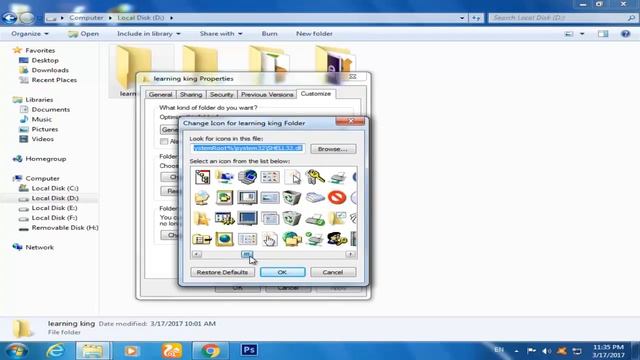Open the Previous Versions tab
The image size is (640, 360).
click(267, 94)
